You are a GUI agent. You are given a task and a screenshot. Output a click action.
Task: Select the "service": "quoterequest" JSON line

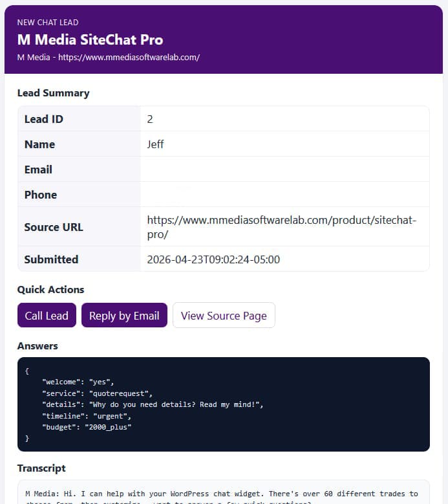point(98,393)
